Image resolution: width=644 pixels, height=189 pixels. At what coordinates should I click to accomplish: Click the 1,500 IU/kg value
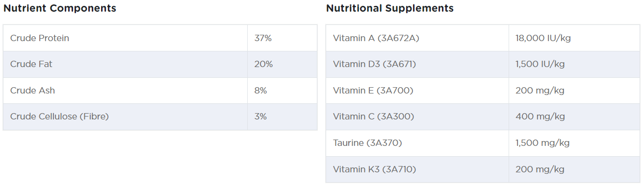tap(541, 64)
